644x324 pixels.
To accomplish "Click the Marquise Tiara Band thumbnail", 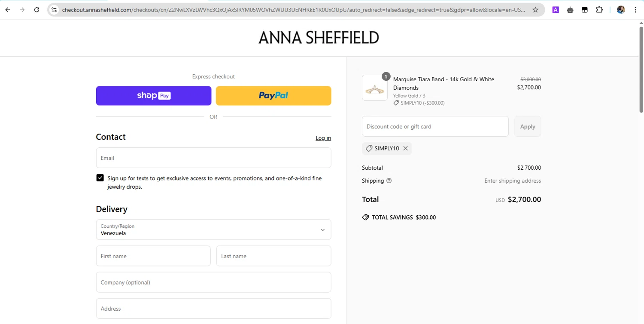I will pyautogui.click(x=375, y=88).
